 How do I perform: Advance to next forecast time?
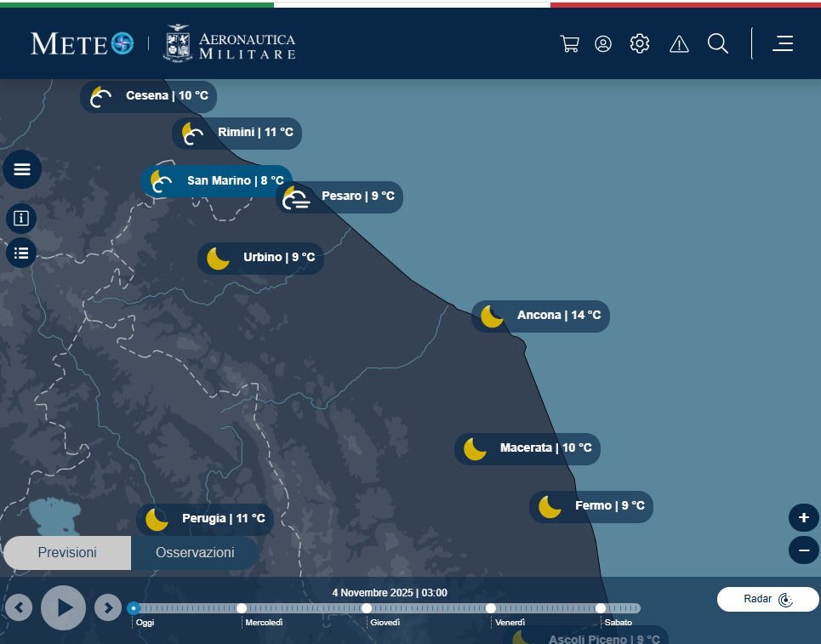click(x=108, y=607)
